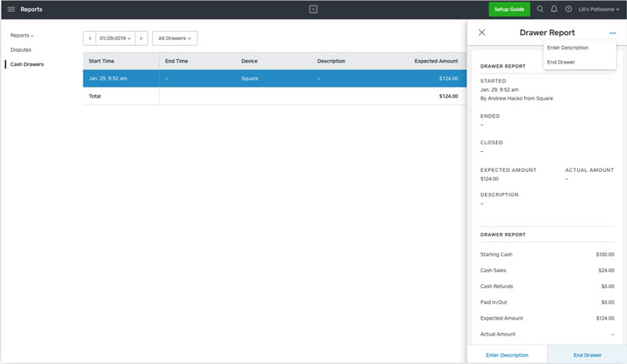Open the search magnifier icon
Viewport: 627px width, 364px height.
[540, 9]
